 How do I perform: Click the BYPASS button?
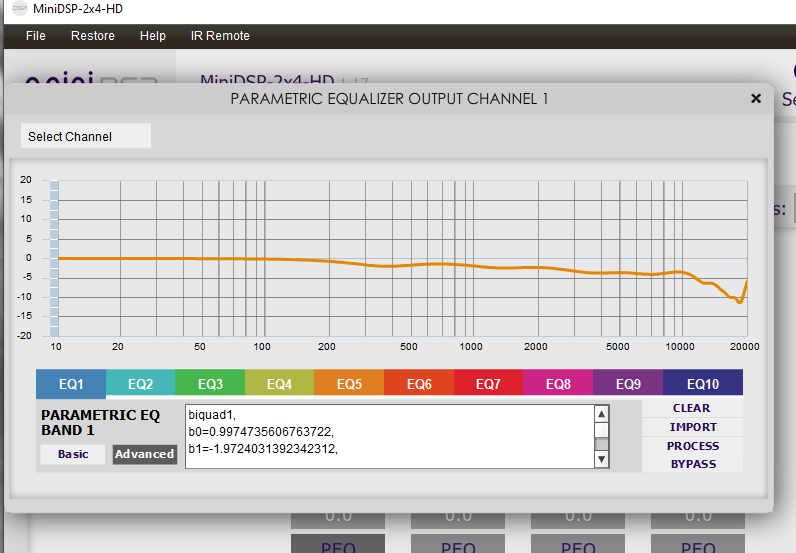692,464
